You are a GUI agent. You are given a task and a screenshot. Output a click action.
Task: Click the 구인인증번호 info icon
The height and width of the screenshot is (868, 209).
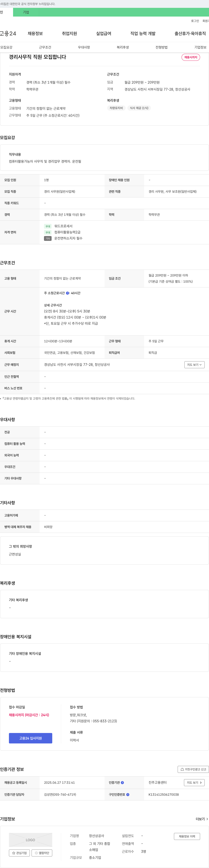[x=128, y=795]
